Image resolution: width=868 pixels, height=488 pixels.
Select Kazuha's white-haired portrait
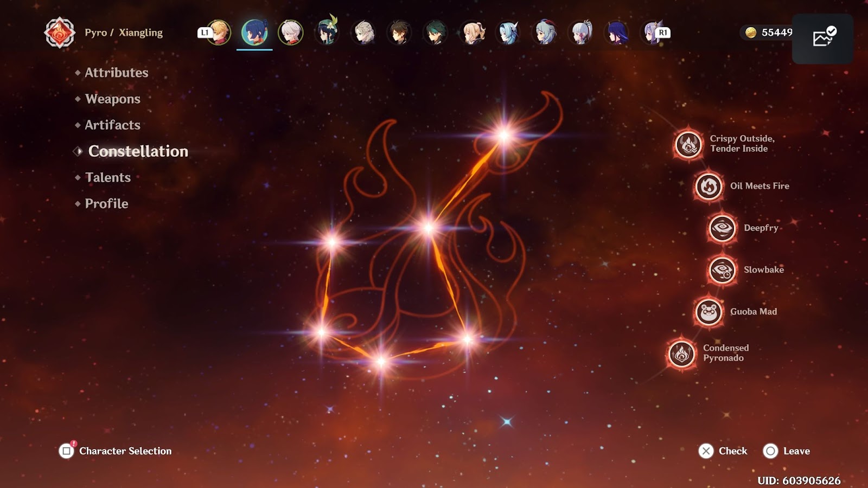(x=291, y=33)
